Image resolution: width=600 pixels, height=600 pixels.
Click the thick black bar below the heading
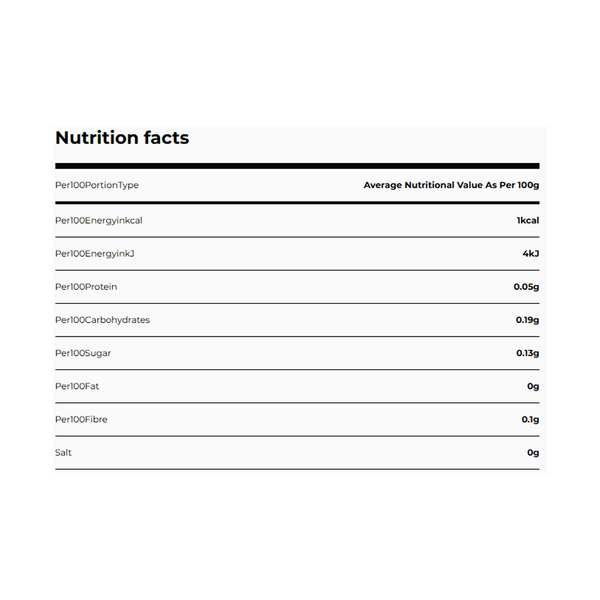pyautogui.click(x=297, y=165)
